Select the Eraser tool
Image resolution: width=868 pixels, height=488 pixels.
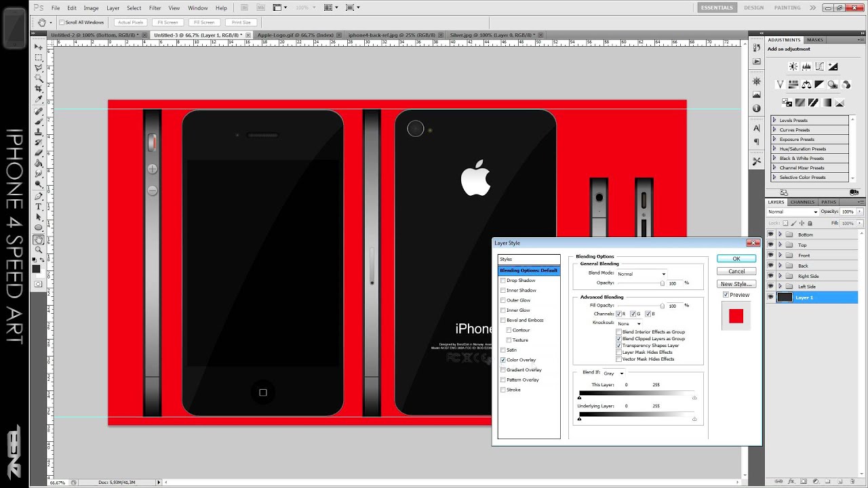click(39, 152)
